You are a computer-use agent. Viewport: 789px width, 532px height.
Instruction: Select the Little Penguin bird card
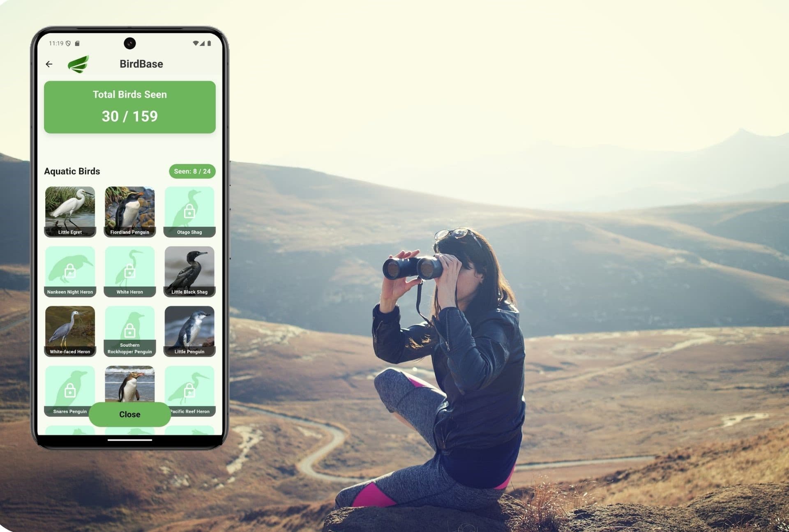click(x=189, y=331)
